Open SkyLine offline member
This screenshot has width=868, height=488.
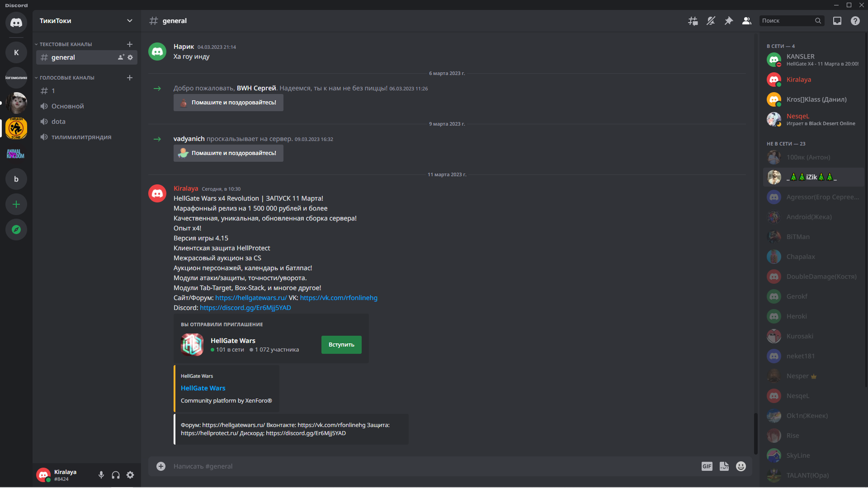(814, 455)
